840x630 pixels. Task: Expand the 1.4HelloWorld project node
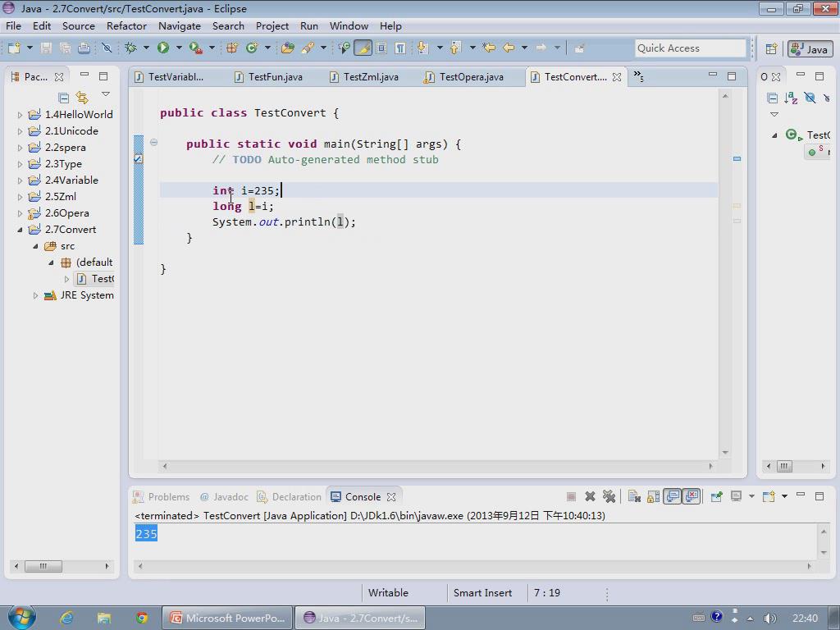coord(20,115)
